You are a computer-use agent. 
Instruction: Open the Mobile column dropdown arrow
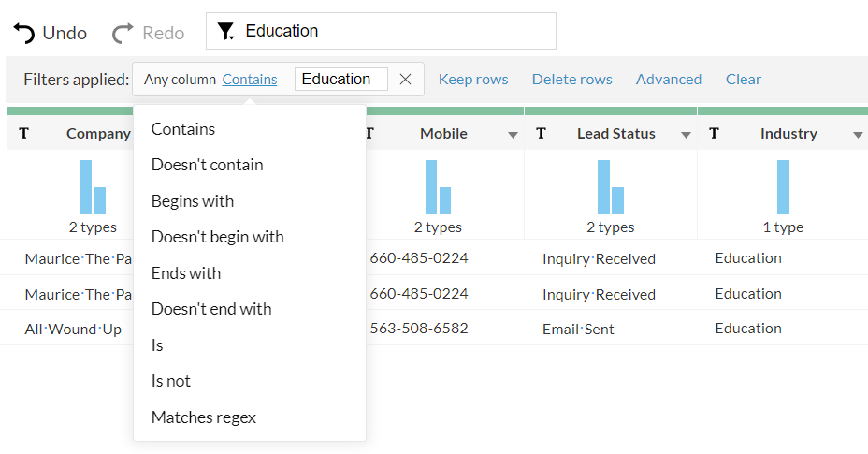(513, 135)
